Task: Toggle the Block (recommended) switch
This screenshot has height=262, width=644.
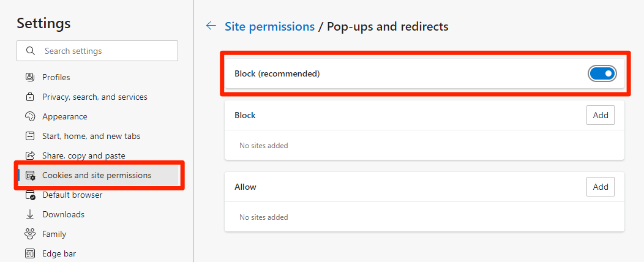Action: (x=602, y=74)
